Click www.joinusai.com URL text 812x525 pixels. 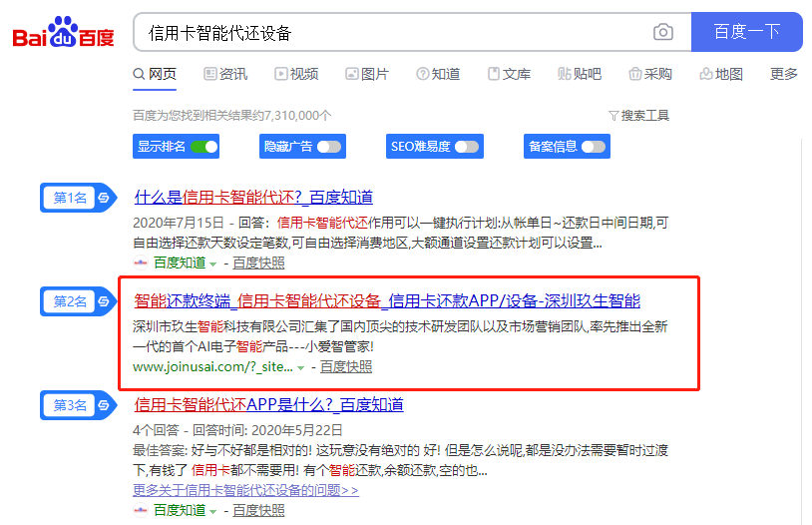212,367
